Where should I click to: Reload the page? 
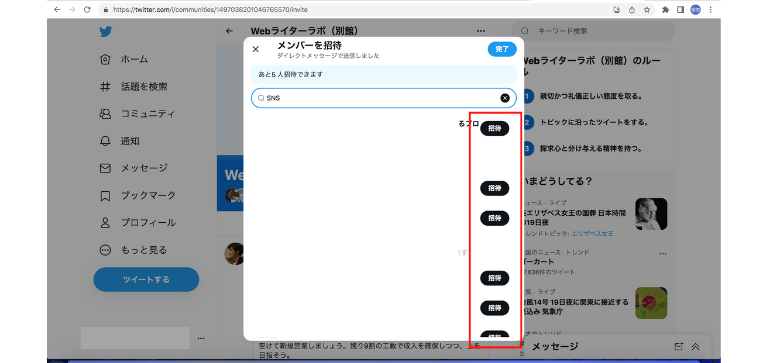[87, 9]
